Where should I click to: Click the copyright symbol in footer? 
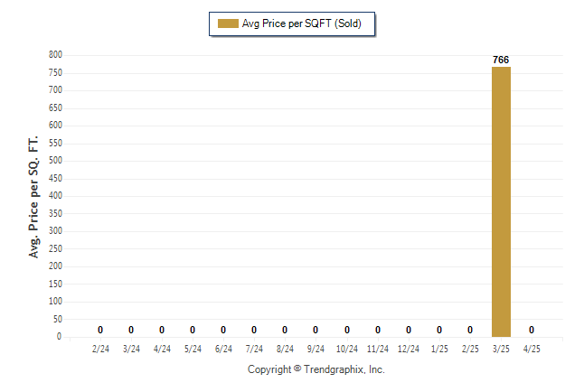[x=297, y=369]
